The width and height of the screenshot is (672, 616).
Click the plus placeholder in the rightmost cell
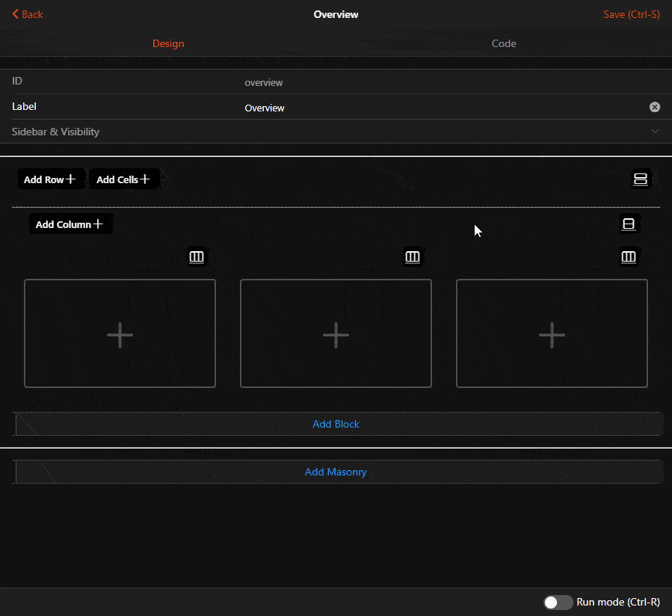click(552, 333)
